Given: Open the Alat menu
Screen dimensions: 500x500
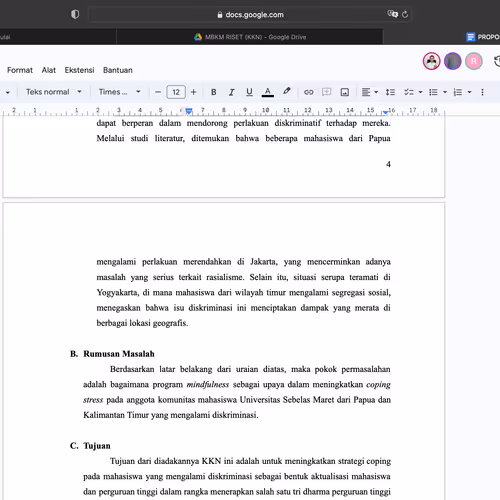Looking at the screenshot, I should point(49,70).
